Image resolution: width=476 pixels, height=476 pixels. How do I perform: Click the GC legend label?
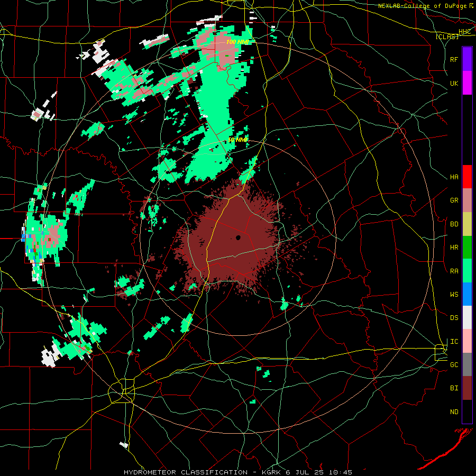pos(454,365)
